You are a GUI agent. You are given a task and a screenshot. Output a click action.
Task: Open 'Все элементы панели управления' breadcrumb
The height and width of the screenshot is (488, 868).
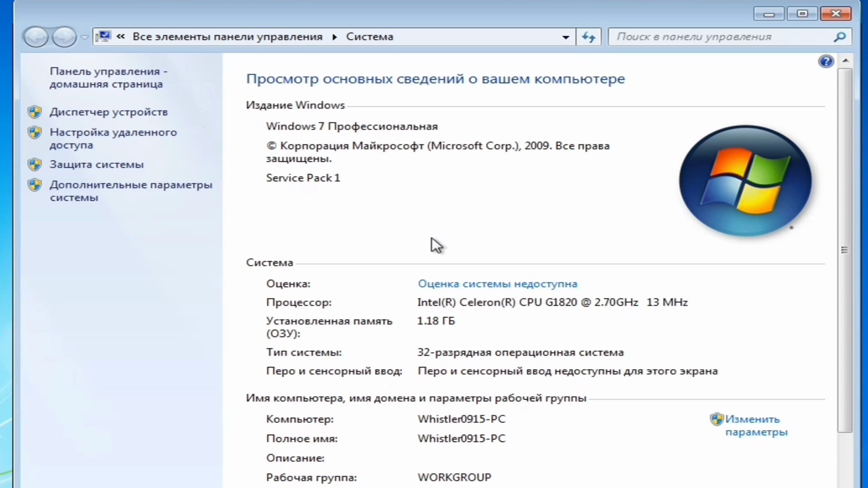coord(228,37)
